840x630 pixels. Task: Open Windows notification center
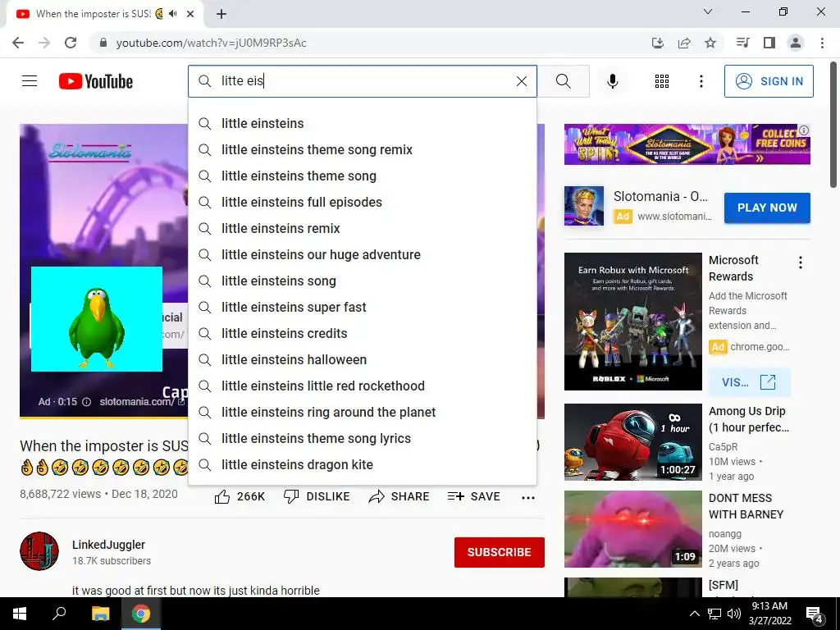(815, 614)
